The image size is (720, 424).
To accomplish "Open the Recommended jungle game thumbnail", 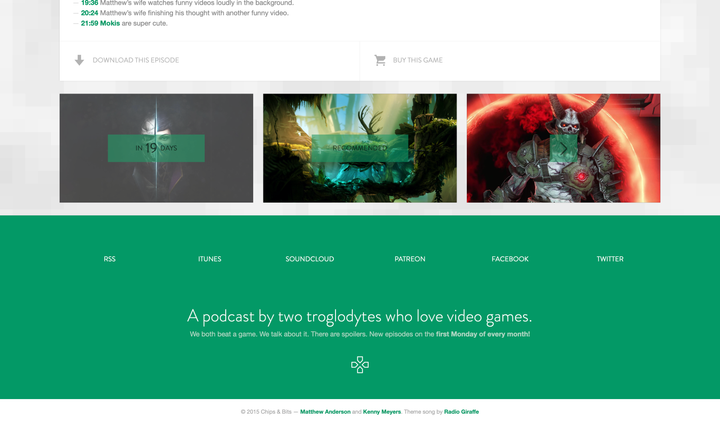I will [x=360, y=148].
